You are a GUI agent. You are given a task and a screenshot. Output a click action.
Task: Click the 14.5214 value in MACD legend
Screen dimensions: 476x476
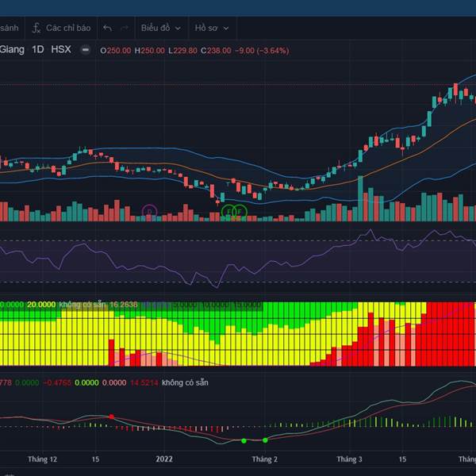142,383
